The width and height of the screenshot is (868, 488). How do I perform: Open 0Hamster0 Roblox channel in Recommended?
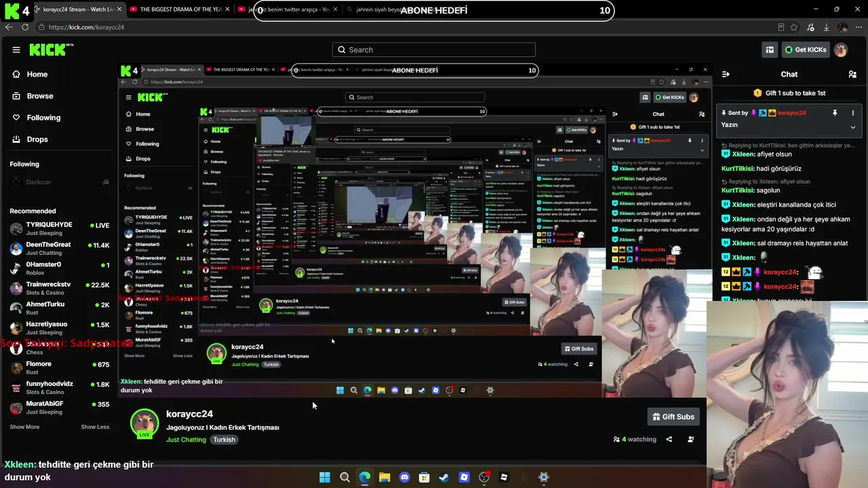coord(59,268)
